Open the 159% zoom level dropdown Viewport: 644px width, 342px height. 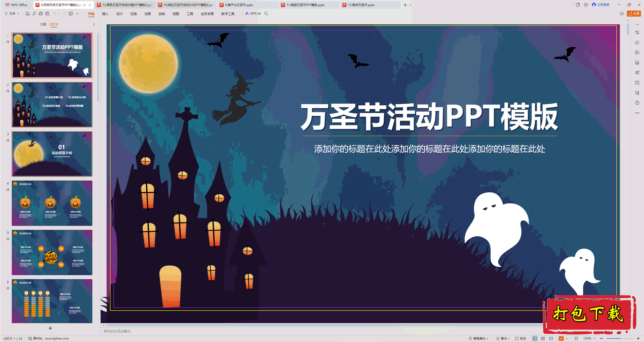click(x=589, y=338)
